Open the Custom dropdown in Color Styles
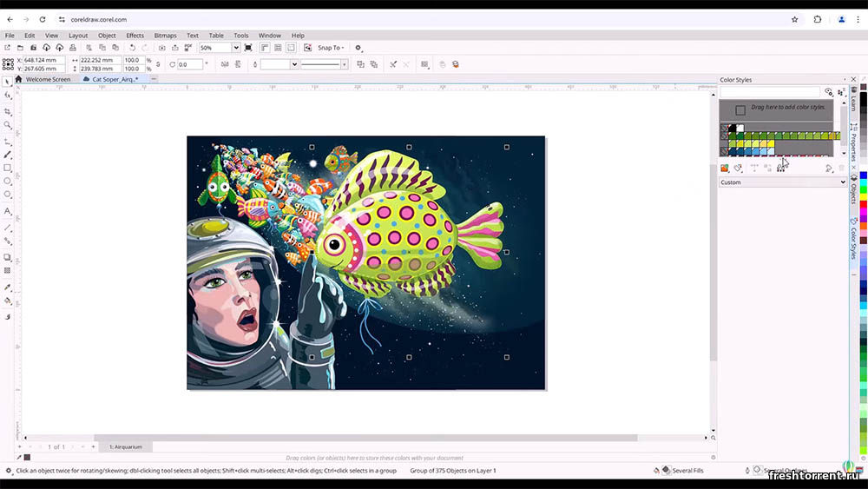Image resolution: width=868 pixels, height=489 pixels. coord(783,182)
